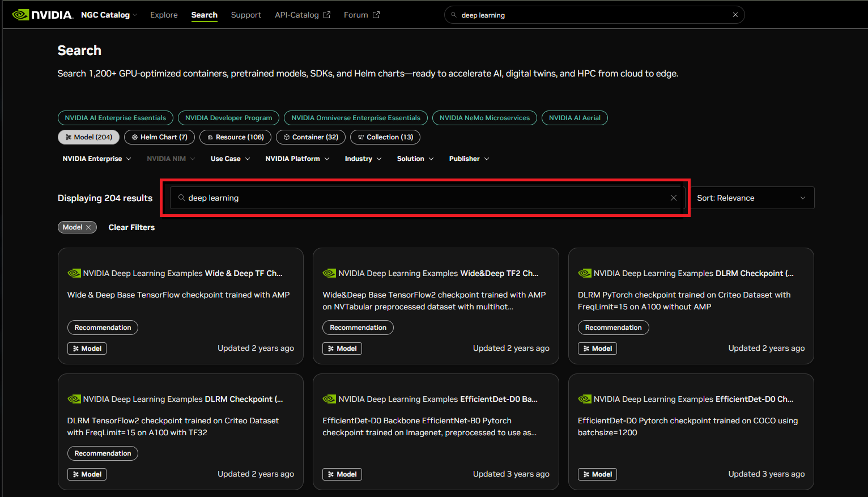Go to the Explore tab
Viewport: 868px width, 497px height.
pos(164,15)
